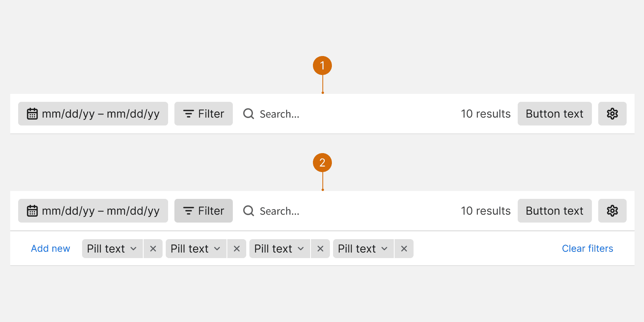Open settings gear in the second toolbar
This screenshot has width=644, height=322.
(x=612, y=211)
